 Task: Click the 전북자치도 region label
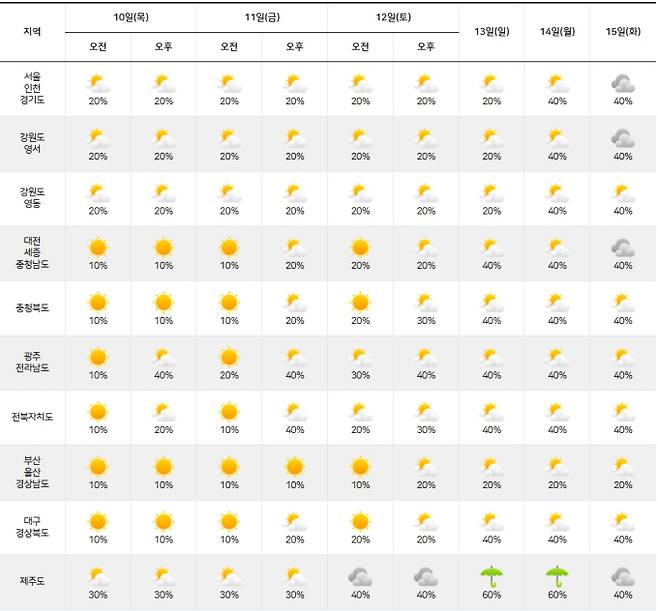[32, 417]
